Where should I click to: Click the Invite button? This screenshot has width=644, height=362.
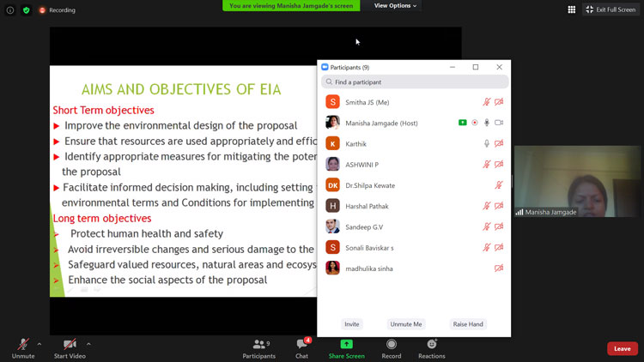352,324
